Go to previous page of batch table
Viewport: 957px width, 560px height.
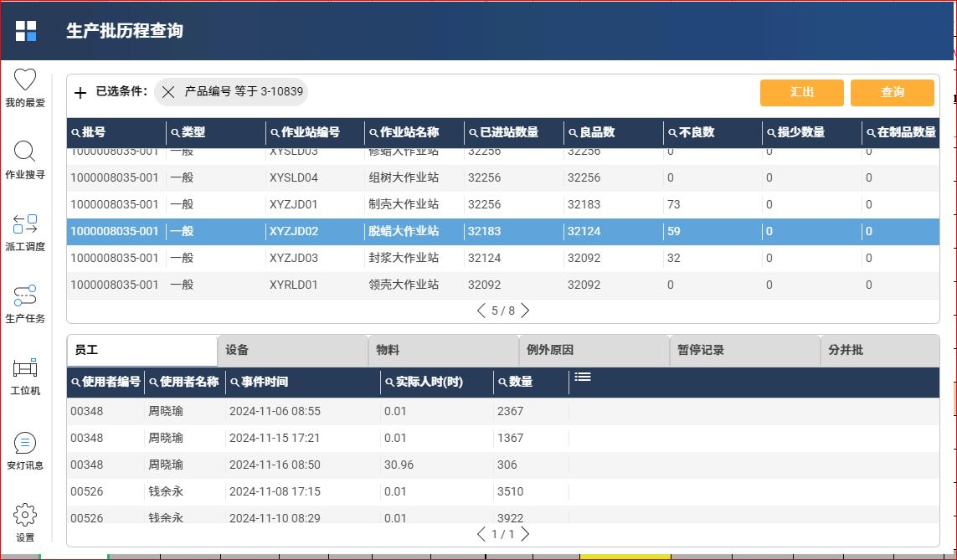(x=481, y=311)
